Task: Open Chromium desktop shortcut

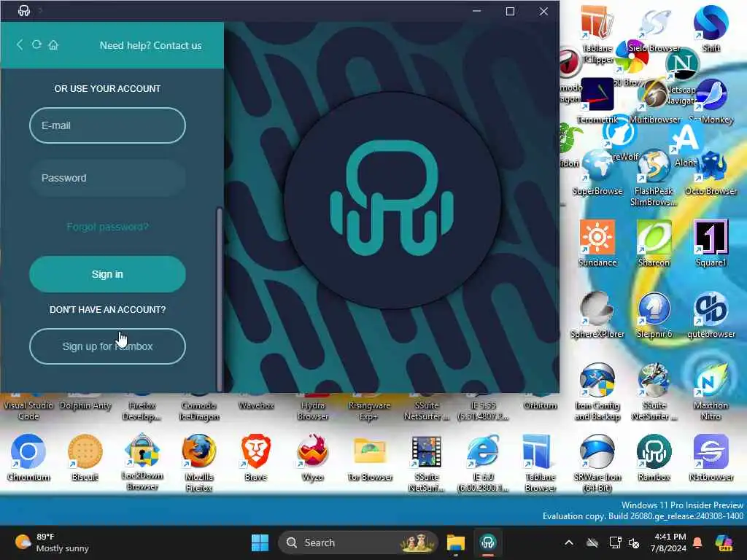Action: [x=28, y=457]
